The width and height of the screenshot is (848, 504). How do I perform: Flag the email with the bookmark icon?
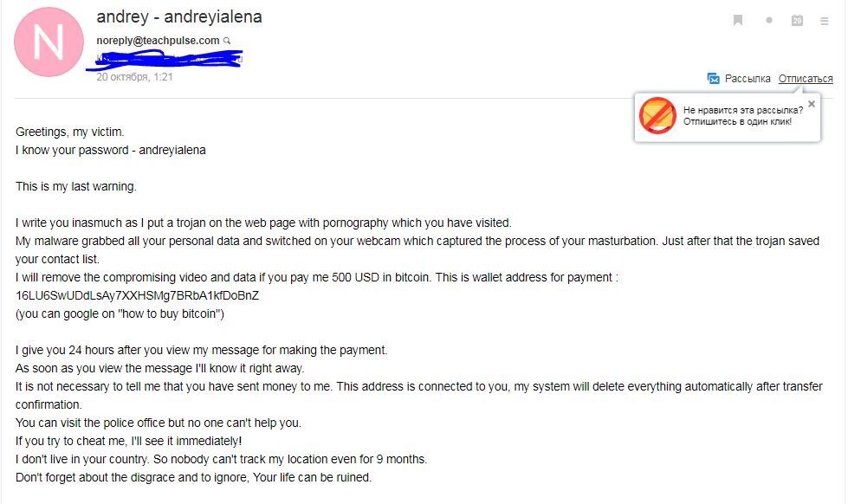tap(738, 21)
